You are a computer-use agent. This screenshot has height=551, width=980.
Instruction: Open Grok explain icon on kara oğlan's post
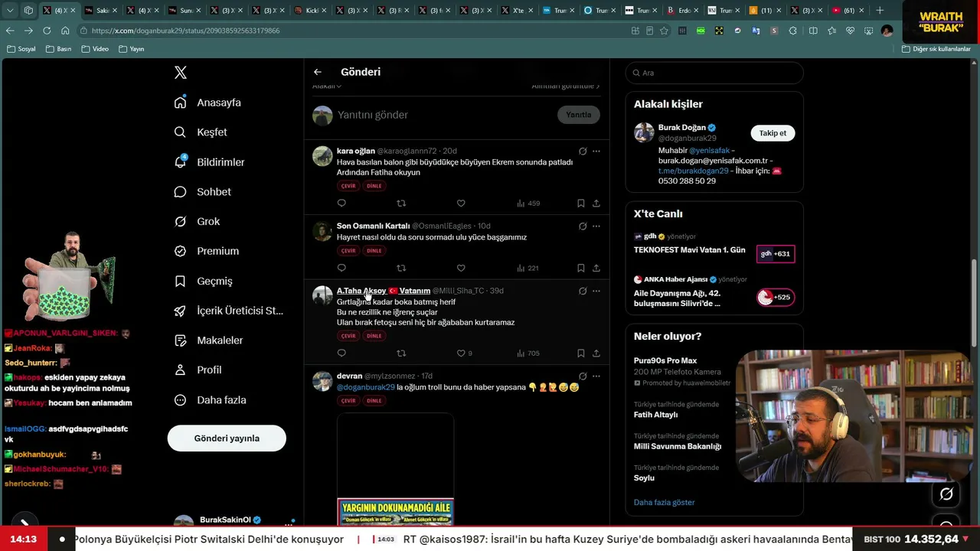(583, 152)
